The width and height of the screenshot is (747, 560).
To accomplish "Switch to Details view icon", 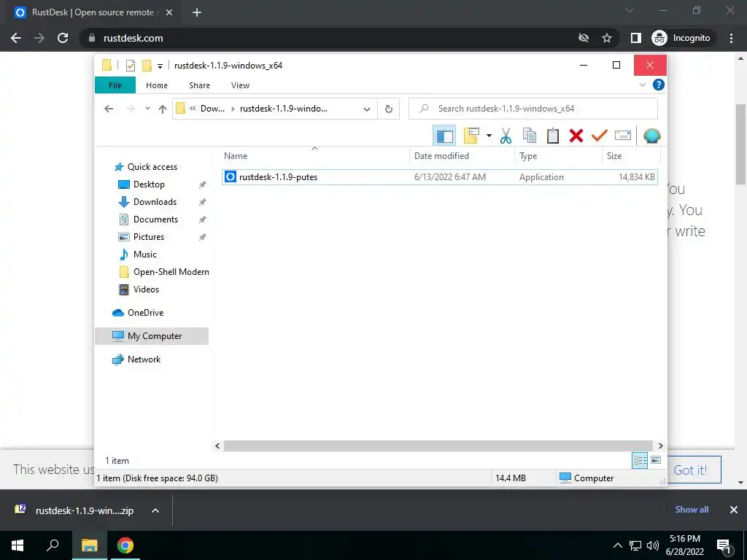I will coord(640,460).
